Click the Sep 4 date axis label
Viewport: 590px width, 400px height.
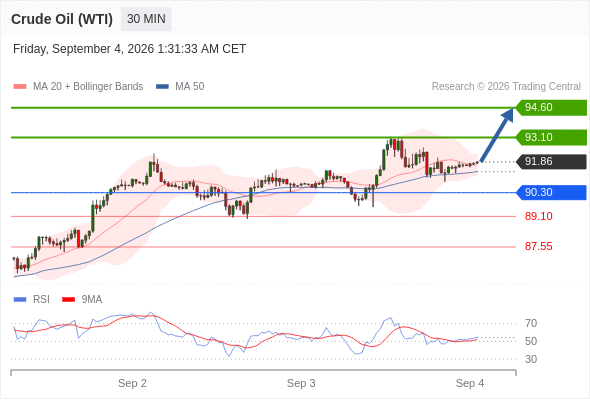click(470, 383)
